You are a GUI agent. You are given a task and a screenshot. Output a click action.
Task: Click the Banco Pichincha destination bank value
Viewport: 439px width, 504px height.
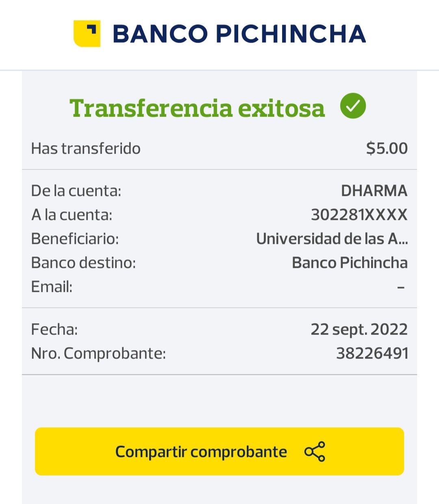pos(350,263)
